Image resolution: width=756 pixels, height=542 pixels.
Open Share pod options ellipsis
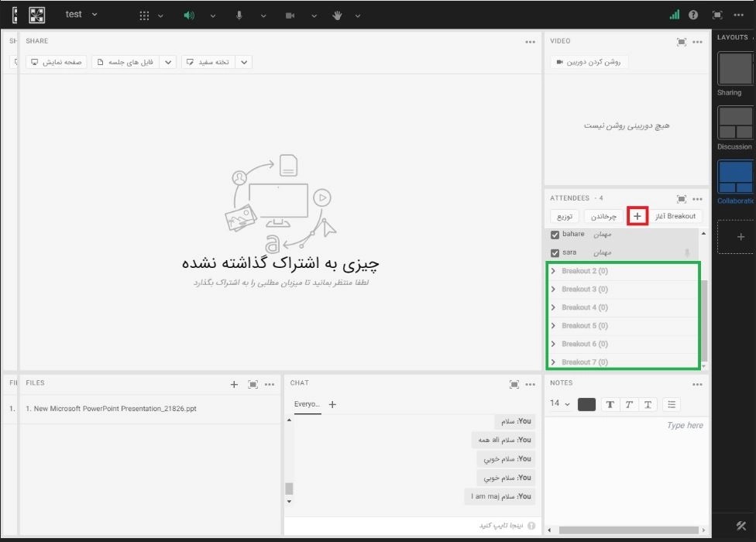531,42
